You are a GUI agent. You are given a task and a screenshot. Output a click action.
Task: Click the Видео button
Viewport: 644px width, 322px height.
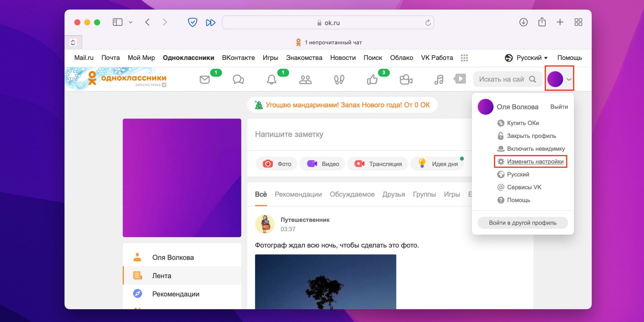point(323,164)
